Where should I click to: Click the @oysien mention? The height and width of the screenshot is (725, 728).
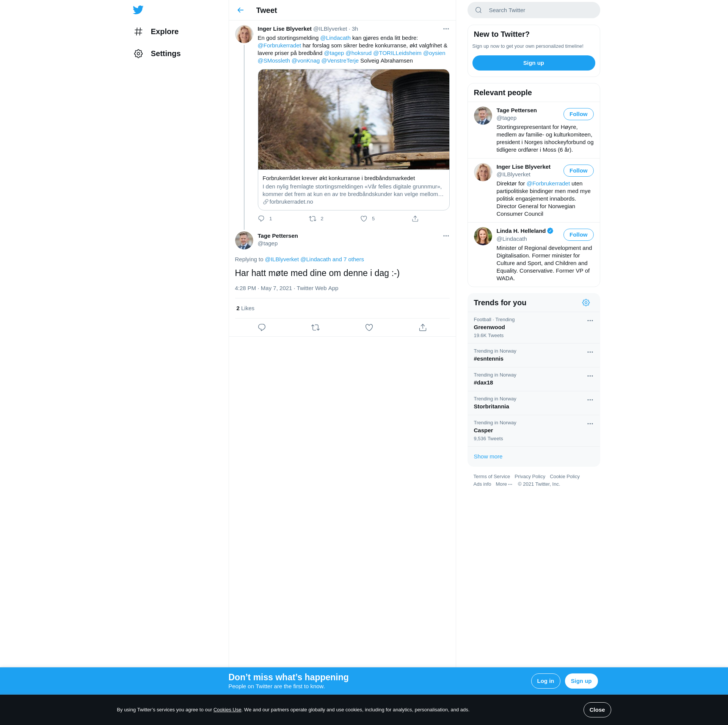point(434,53)
